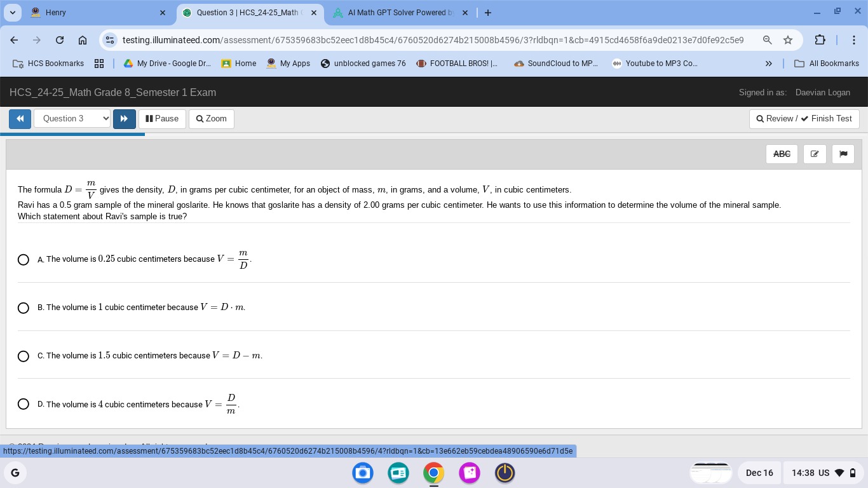
Task: Choose answer D, 4 cubic centimeters
Action: tap(24, 404)
